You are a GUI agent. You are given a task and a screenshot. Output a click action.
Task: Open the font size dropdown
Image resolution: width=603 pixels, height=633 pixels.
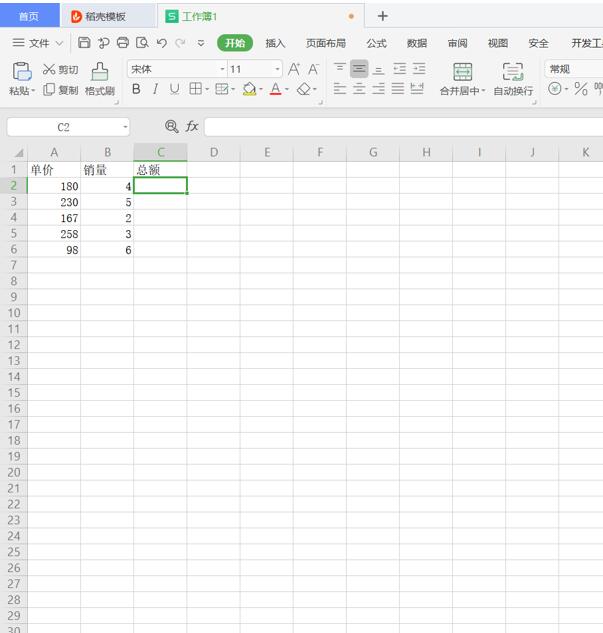pyautogui.click(x=277, y=69)
